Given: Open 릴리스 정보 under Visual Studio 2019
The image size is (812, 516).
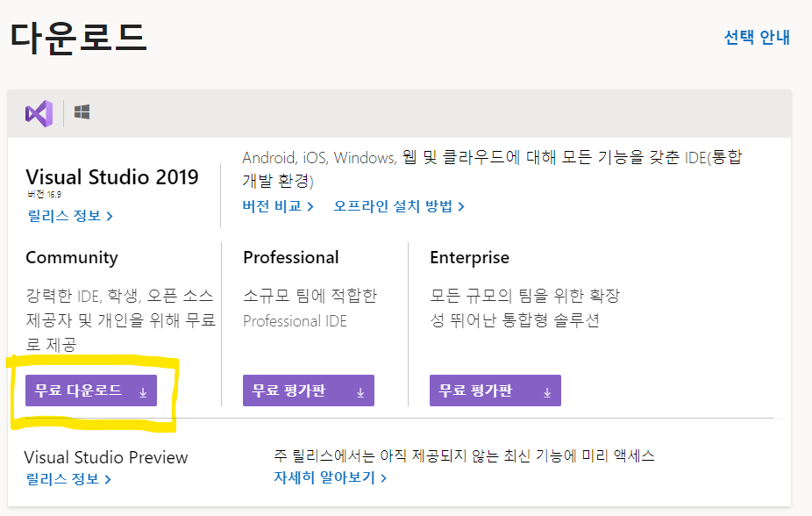Looking at the screenshot, I should pos(70,216).
